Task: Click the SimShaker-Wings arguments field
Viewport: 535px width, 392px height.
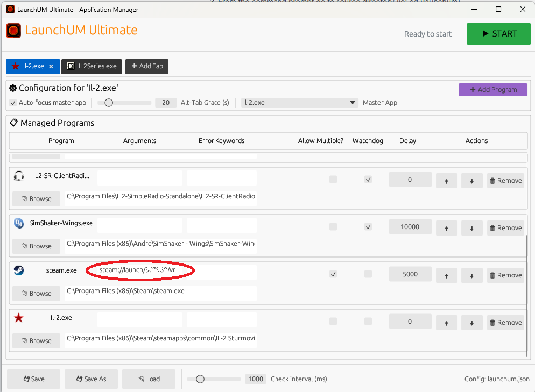Action: 140,225
